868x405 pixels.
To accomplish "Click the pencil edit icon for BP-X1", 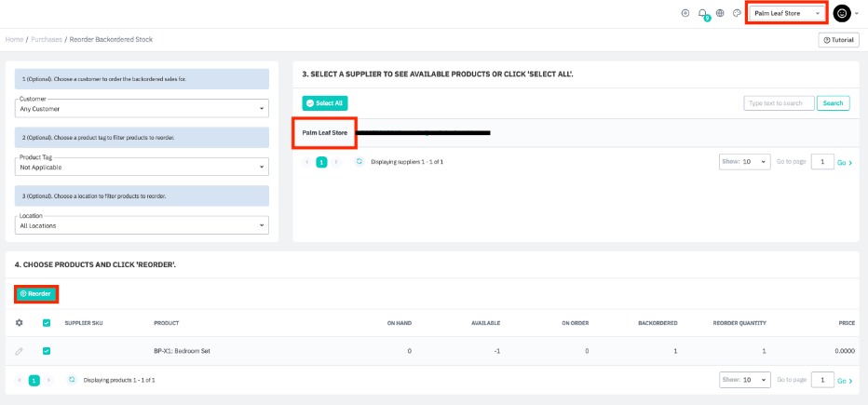I will tap(20, 351).
